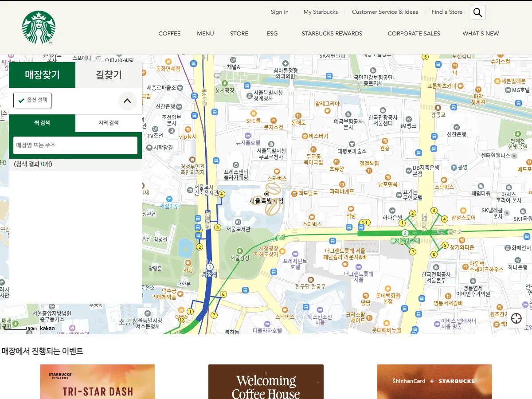Click the 뉴서울호텔 marker icon
Screen dimensions: 532x399
click(x=248, y=136)
